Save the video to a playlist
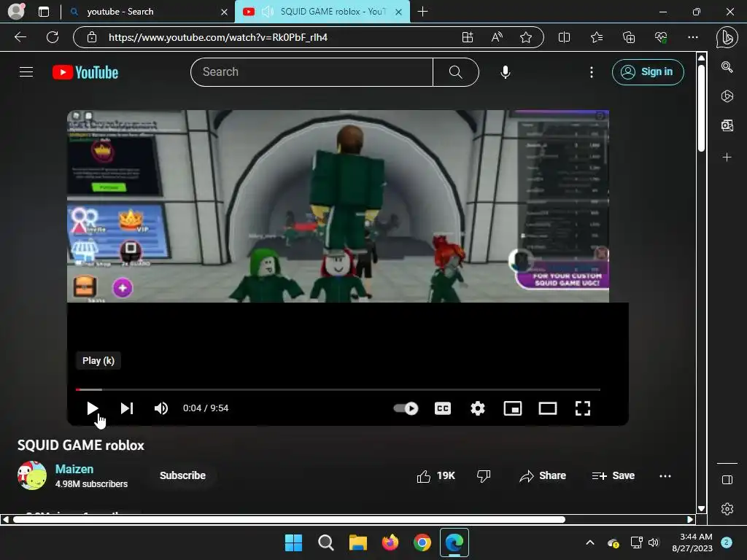Viewport: 747px width, 560px height. pos(613,475)
